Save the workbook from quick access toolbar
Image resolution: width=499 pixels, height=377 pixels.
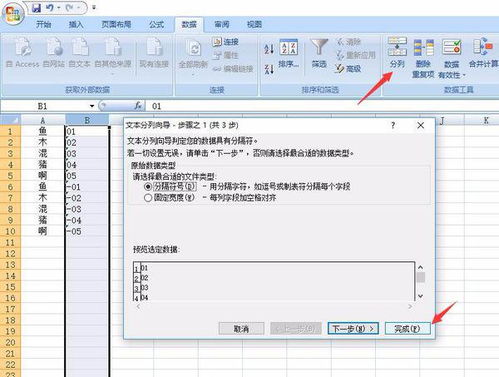pos(36,7)
